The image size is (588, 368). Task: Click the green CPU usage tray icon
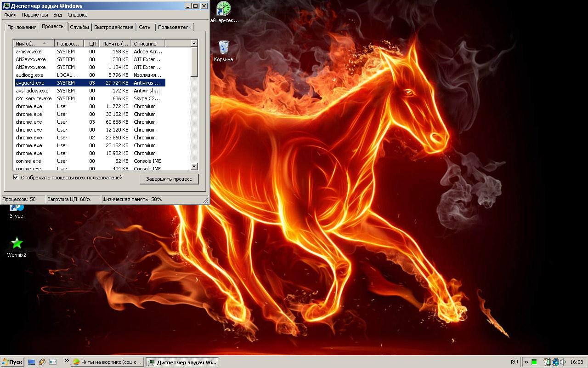click(x=534, y=362)
